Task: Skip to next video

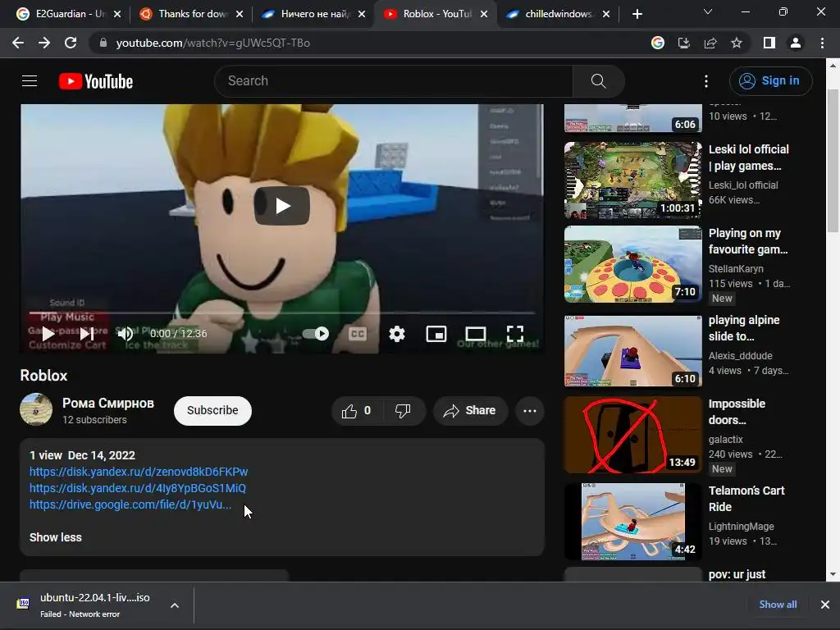Action: 87,334
